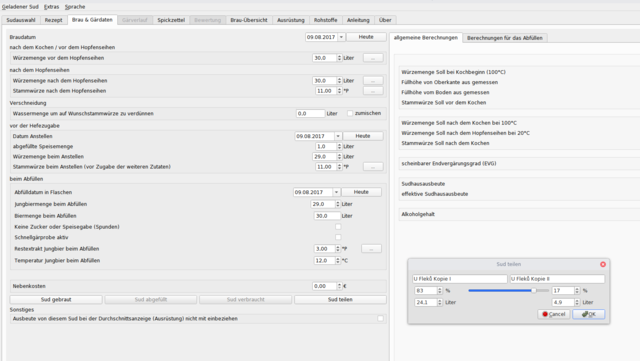Viewport: 640px width, 361px height.
Task: Toggle Ausbeute nicht mit einbeziehen checkbox
Action: click(380, 319)
